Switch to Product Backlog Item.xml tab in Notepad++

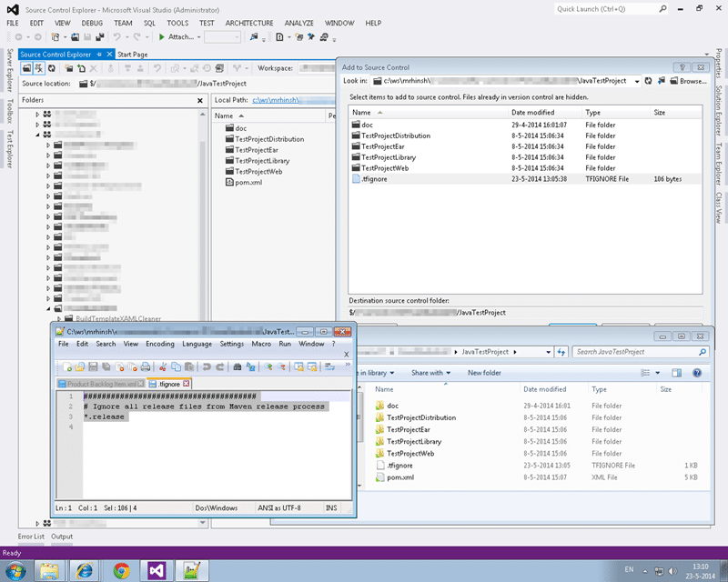tap(101, 384)
